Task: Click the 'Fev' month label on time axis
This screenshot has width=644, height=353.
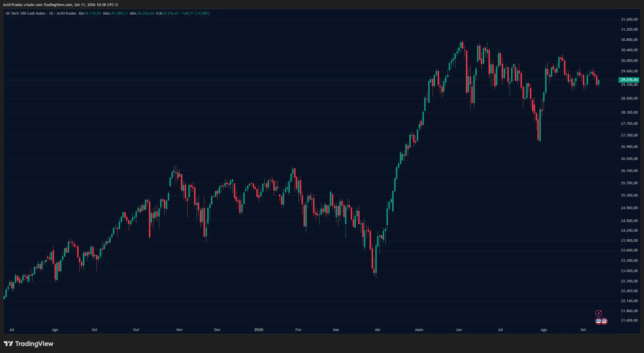Action: 298,330
